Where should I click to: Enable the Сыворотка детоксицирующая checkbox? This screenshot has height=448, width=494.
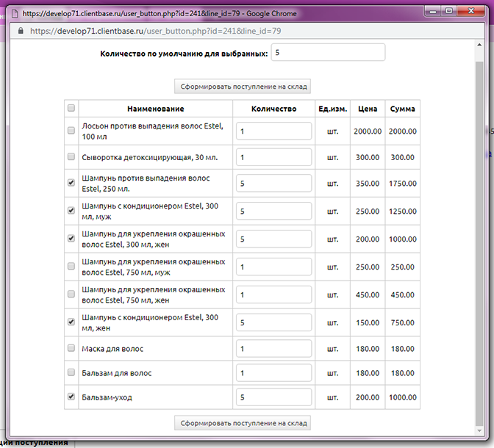click(71, 157)
